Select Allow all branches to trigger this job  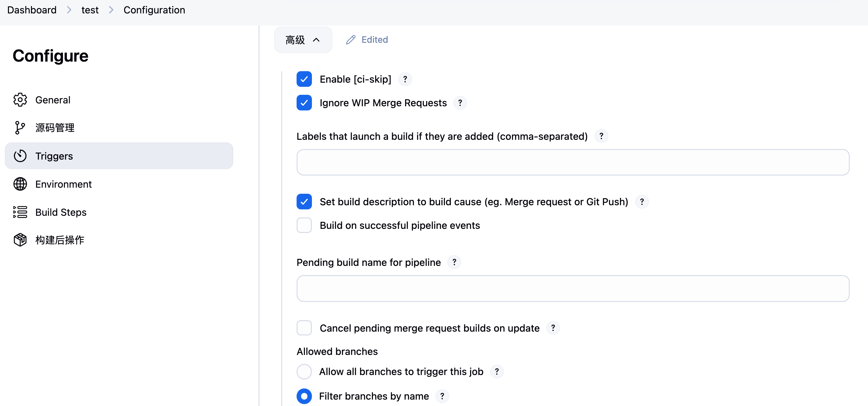point(304,371)
